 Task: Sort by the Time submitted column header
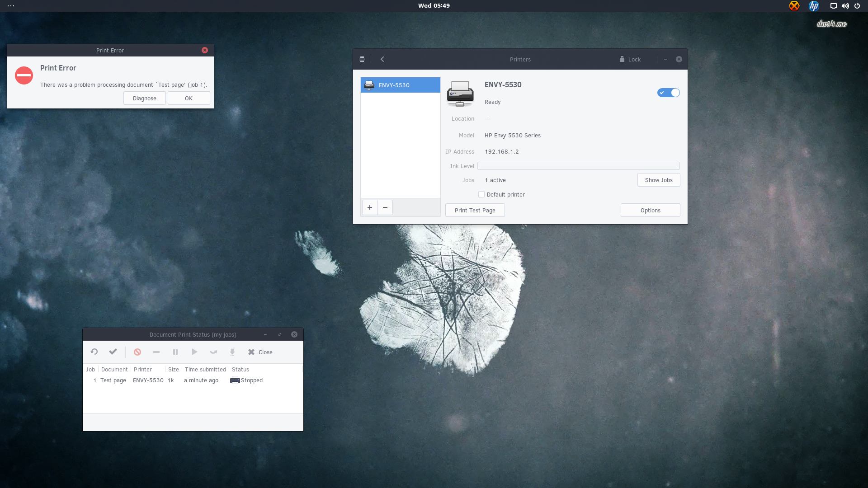(205, 369)
